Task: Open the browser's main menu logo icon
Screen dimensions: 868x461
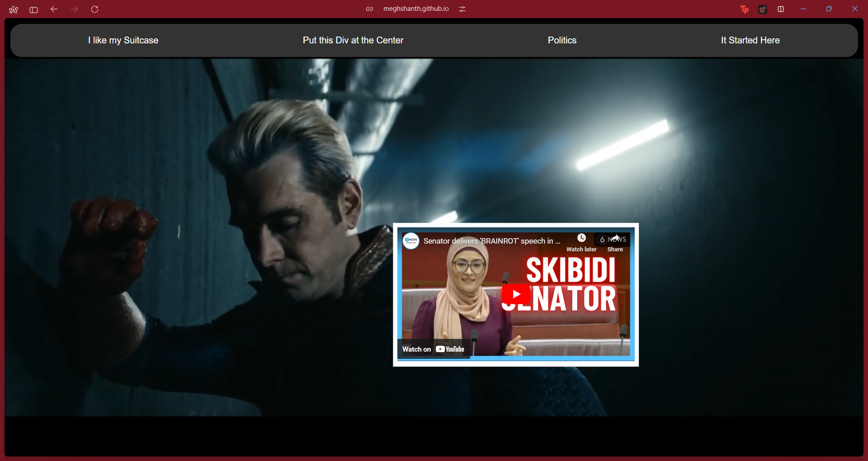Action: pos(14,9)
